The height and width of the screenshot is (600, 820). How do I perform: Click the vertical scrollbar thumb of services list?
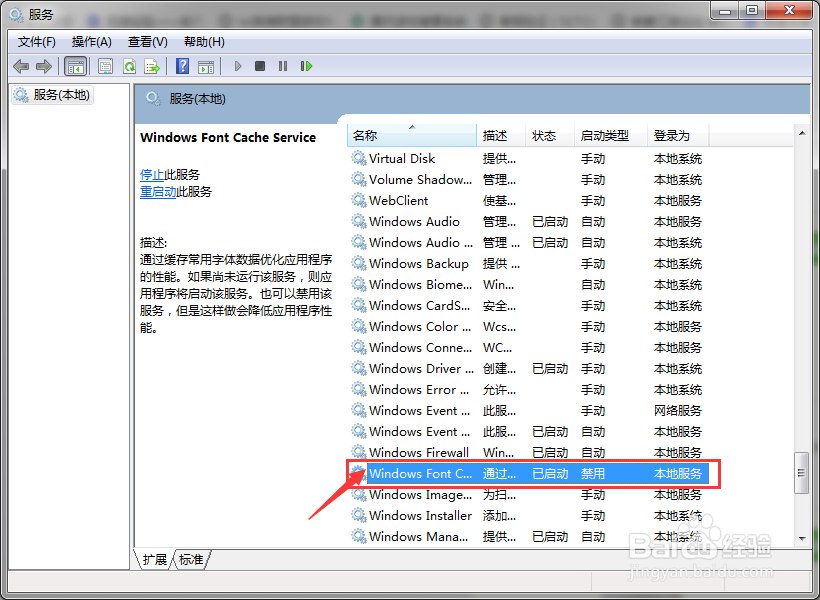802,473
